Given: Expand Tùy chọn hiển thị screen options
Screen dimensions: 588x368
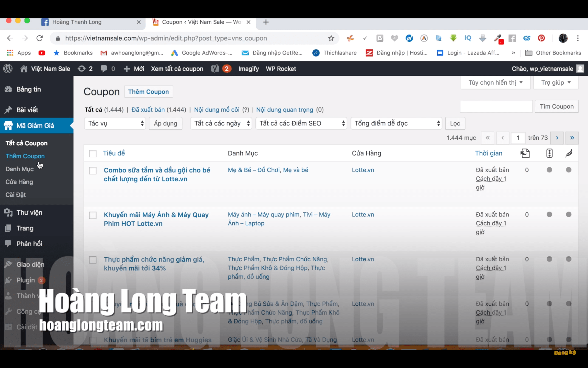Looking at the screenshot, I should (x=495, y=83).
